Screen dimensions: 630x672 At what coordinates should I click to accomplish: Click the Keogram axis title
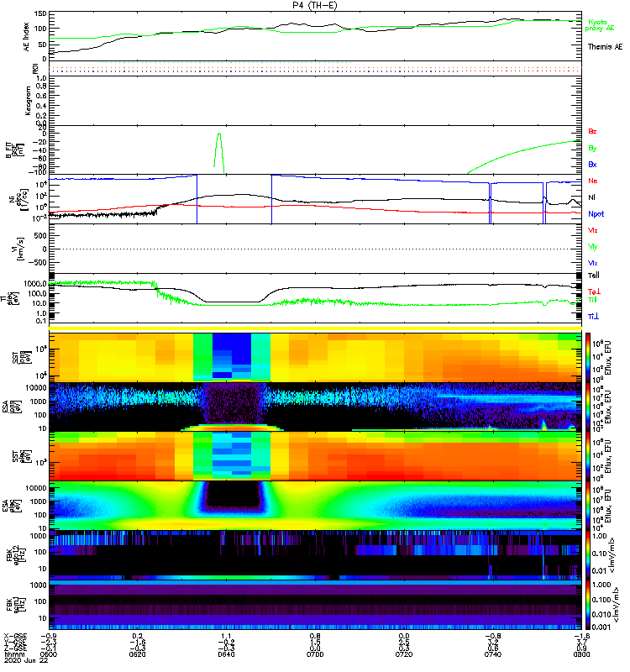tap(28, 101)
